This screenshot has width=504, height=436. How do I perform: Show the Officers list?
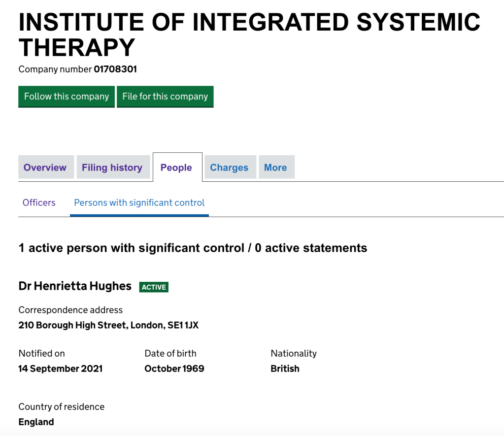coord(39,202)
